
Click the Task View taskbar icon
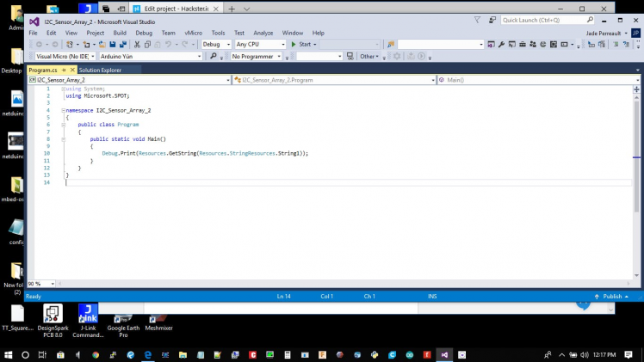(x=42, y=354)
